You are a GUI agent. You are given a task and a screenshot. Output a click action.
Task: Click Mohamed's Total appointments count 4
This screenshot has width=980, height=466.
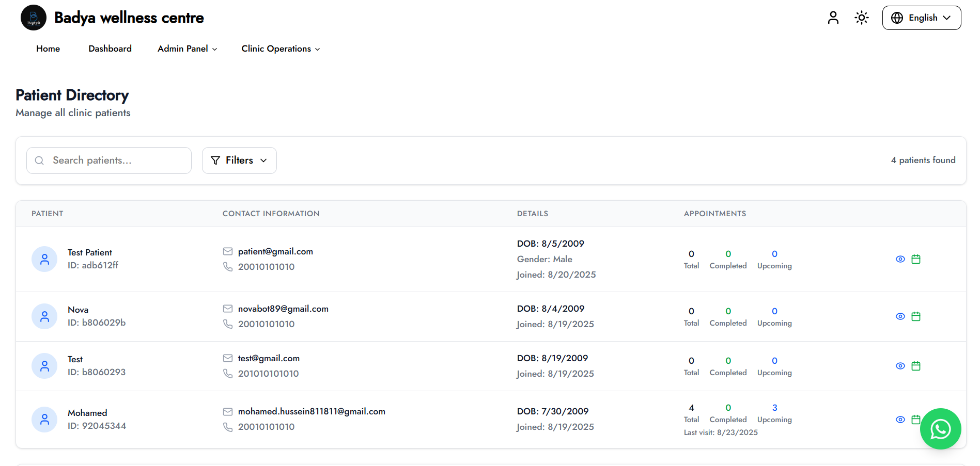pos(691,408)
